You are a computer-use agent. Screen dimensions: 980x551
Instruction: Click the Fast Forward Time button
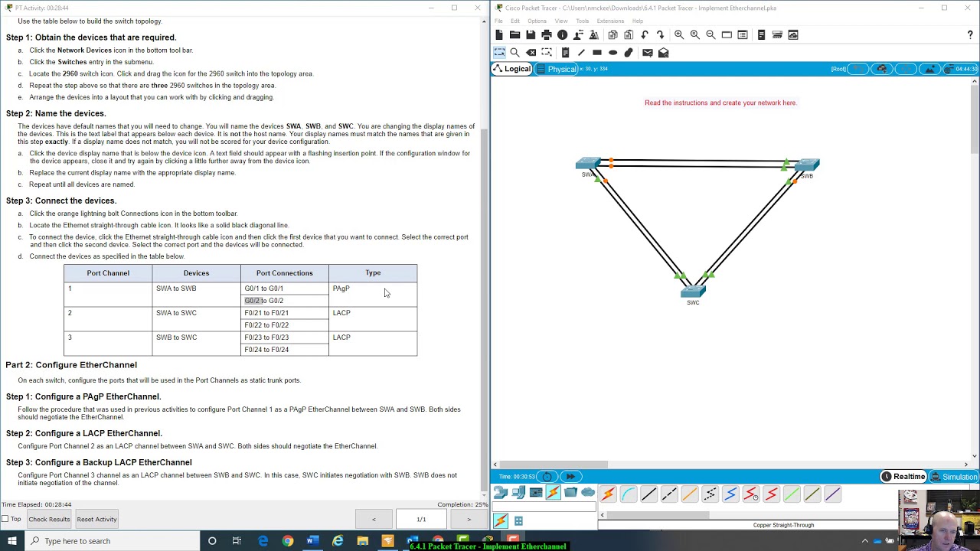(x=570, y=477)
